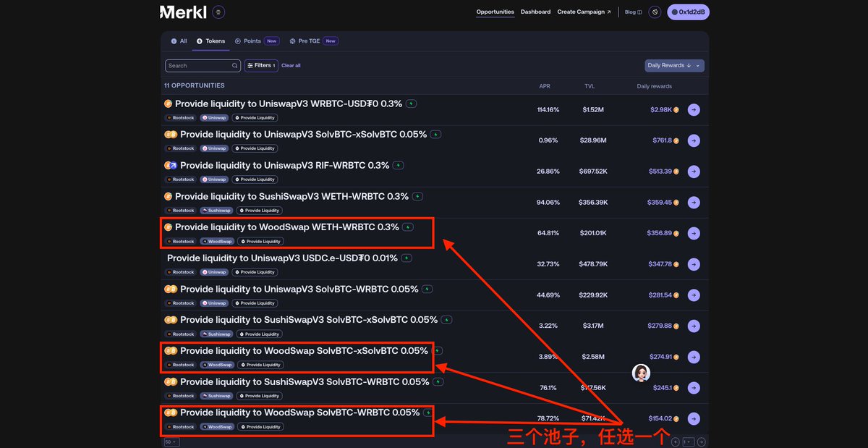
Task: Click the Merkl logo
Action: 184,12
